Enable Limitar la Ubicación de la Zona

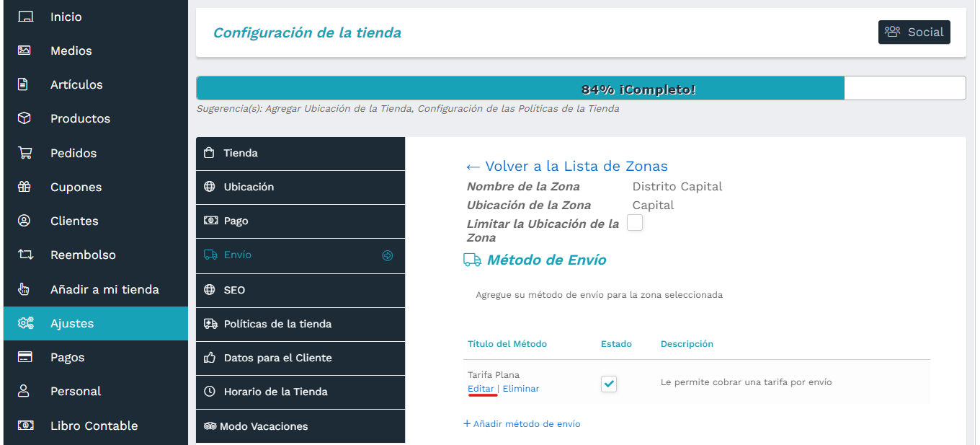[635, 223]
